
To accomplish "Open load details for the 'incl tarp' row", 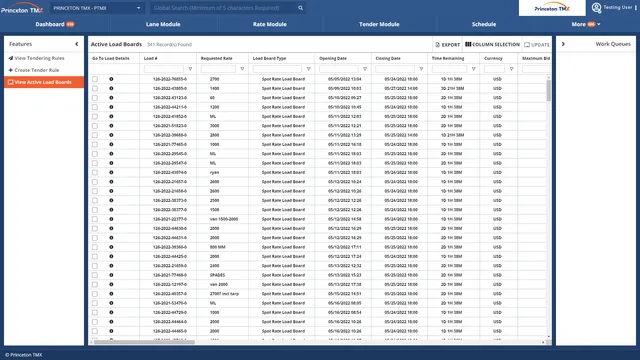I will pyautogui.click(x=111, y=294).
